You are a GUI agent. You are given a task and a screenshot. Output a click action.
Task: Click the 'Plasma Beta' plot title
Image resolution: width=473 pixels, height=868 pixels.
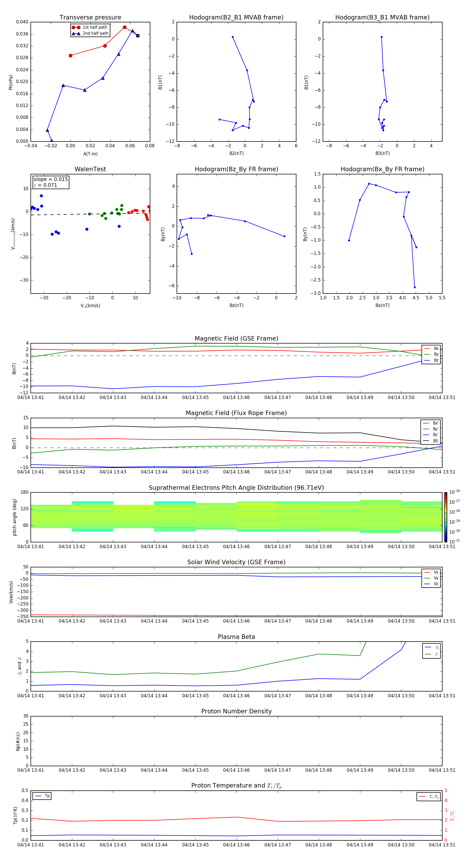pyautogui.click(x=236, y=637)
